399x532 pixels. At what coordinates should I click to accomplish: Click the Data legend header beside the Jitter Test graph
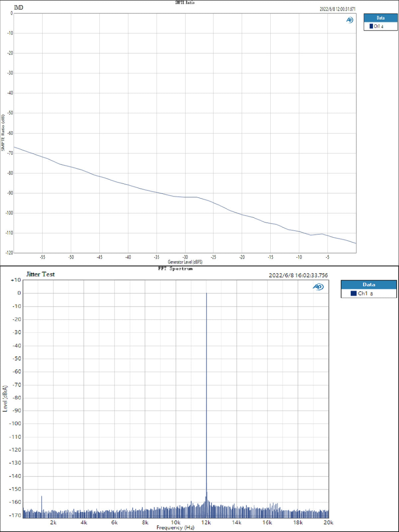[368, 285]
